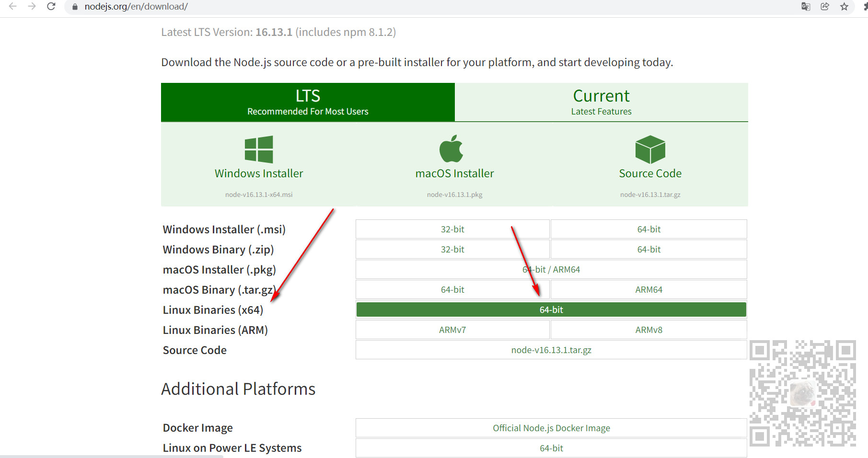Click the Additional Platforms heading
Viewport: 868px width, 458px height.
pyautogui.click(x=238, y=389)
